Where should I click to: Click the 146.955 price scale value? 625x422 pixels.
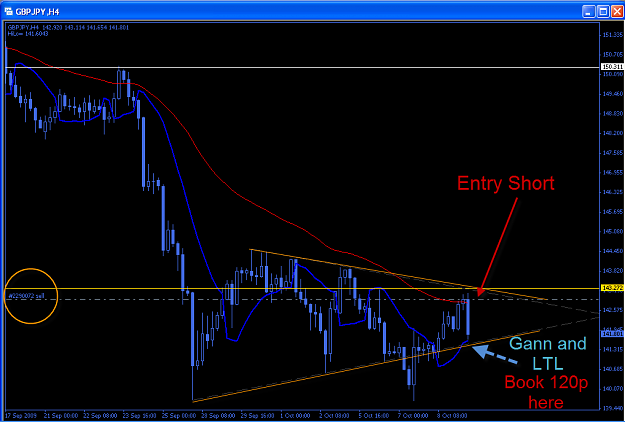[612, 173]
